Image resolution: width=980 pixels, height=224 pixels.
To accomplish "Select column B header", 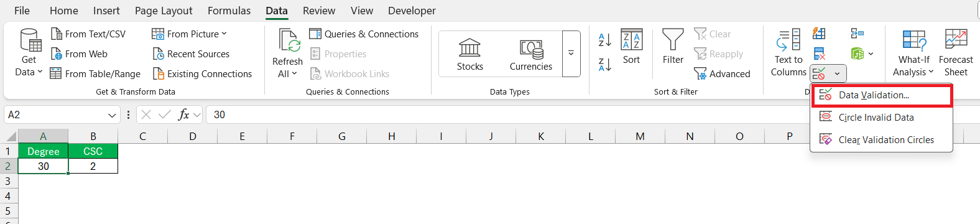I will pyautogui.click(x=93, y=136).
